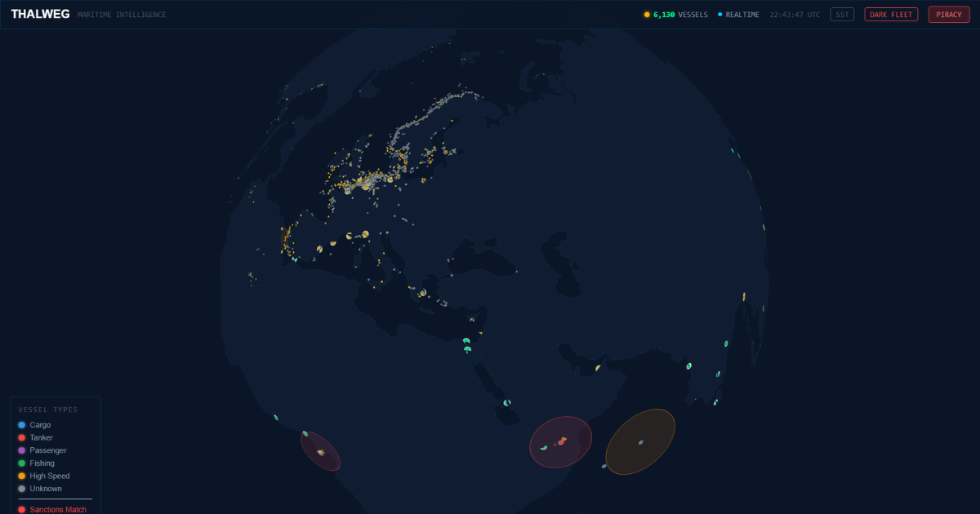Toggle the PIRACY overlay button
Viewport: 980px width, 514px height.
(949, 15)
